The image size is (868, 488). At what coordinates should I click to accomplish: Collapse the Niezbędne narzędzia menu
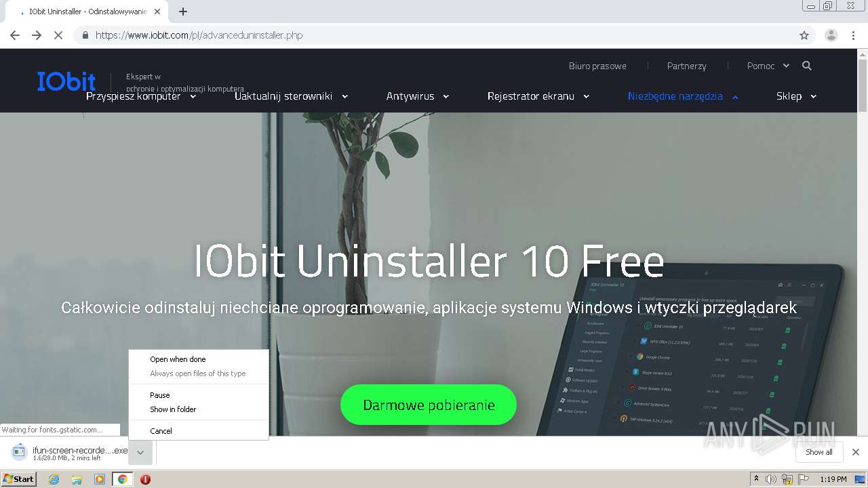683,96
